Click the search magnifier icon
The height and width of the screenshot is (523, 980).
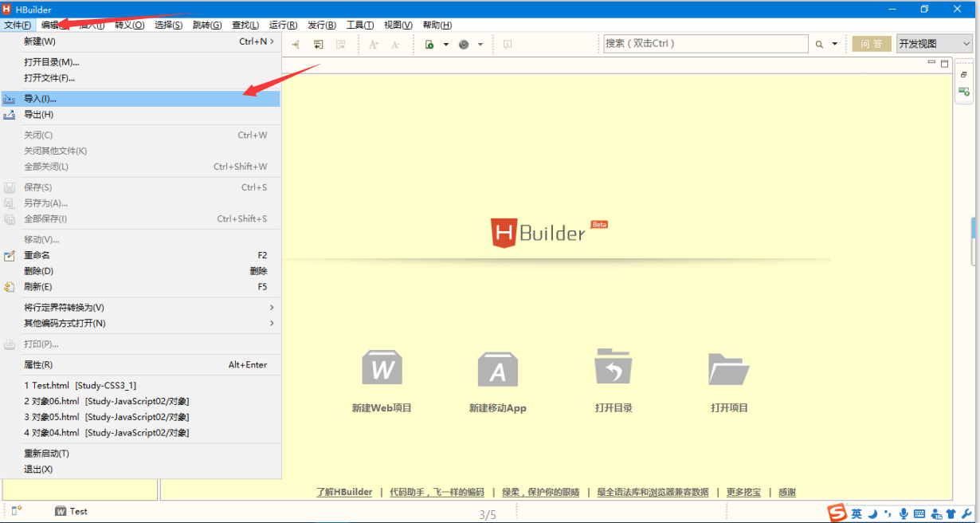tap(819, 45)
